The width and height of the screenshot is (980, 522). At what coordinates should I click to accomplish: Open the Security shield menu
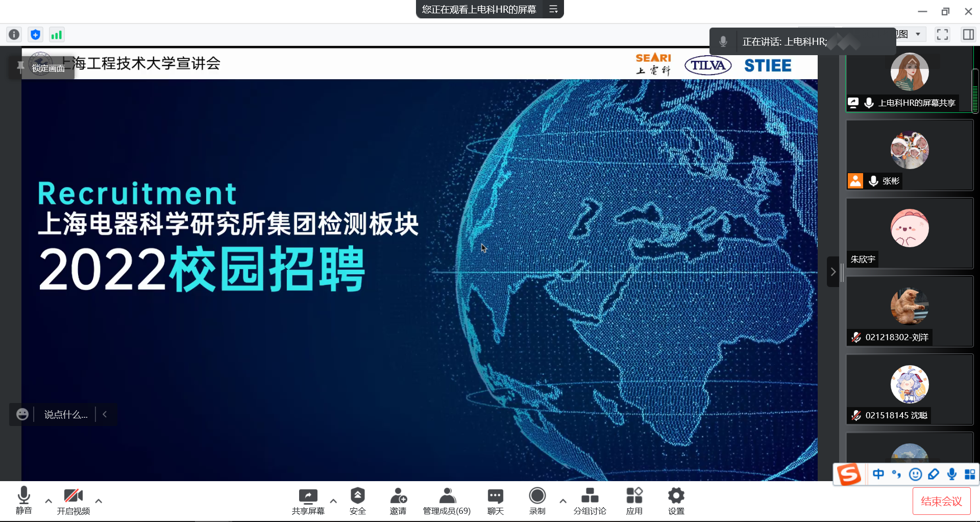[357, 501]
